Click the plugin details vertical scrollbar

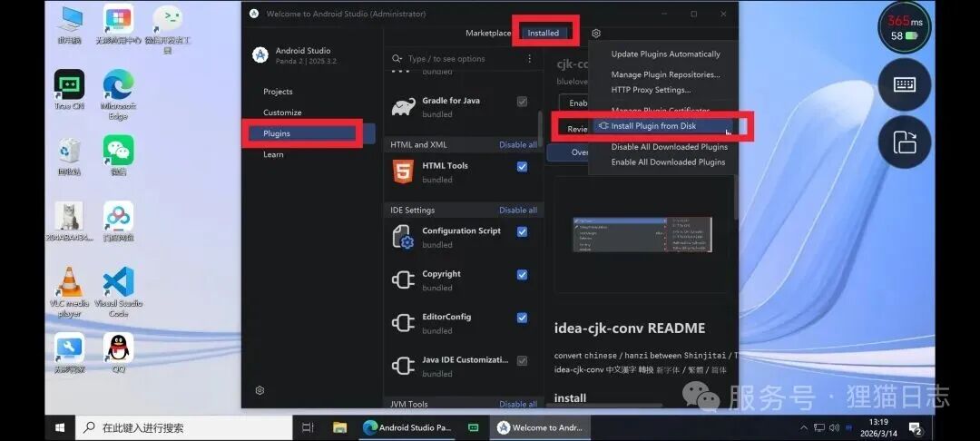tap(736, 198)
